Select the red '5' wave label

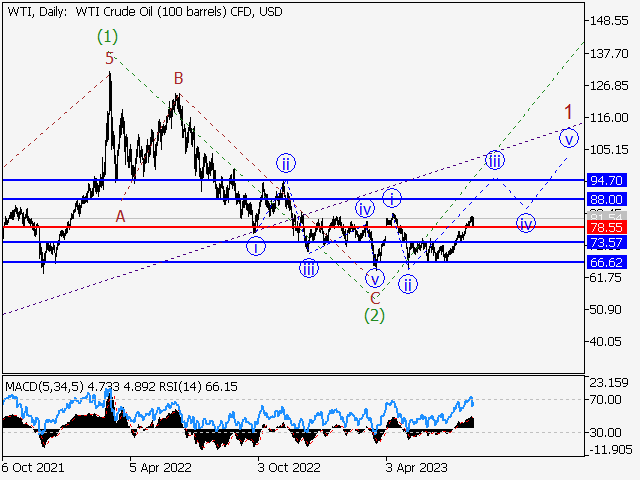tap(109, 58)
